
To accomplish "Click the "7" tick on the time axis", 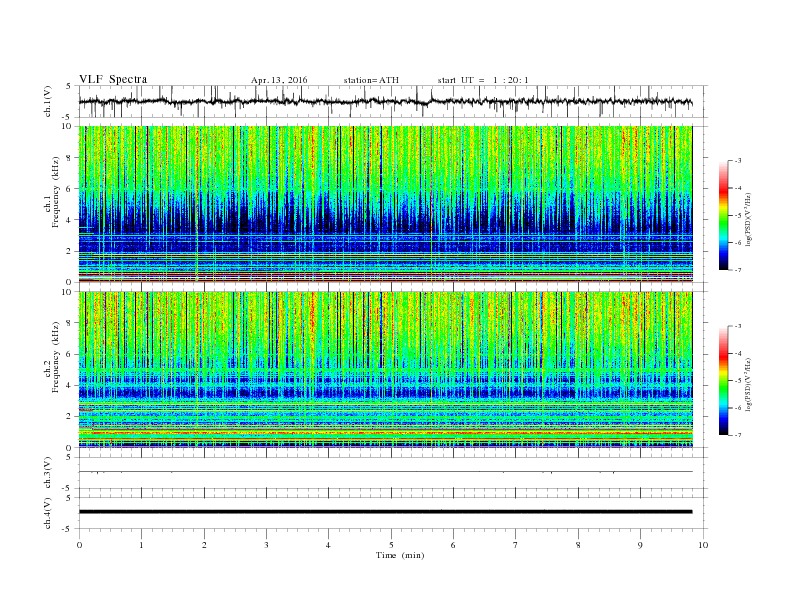I will click(516, 545).
